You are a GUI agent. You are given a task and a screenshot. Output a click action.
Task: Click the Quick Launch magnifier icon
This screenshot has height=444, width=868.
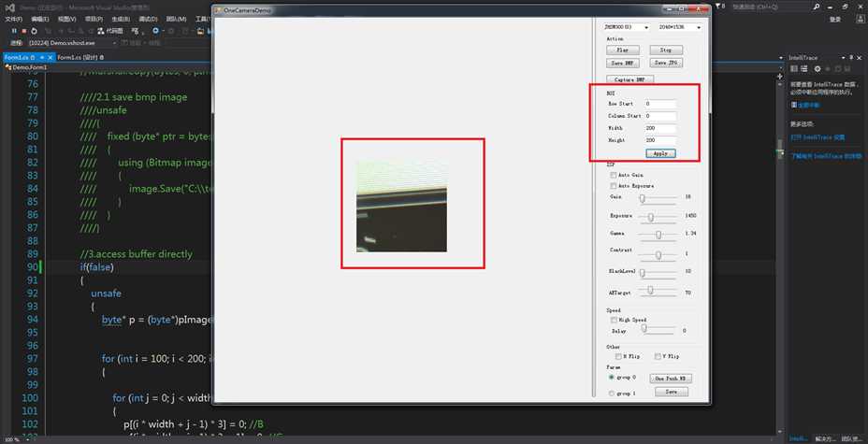817,7
